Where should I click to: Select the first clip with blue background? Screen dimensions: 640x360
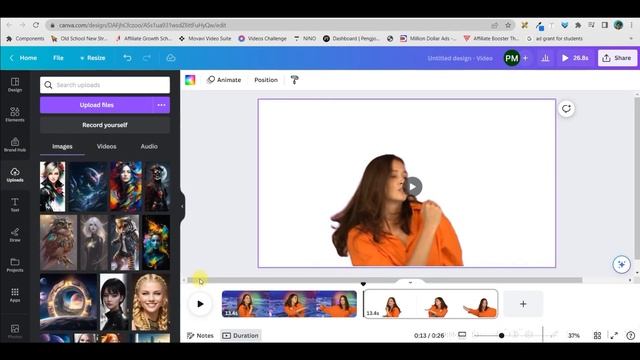[x=289, y=304]
